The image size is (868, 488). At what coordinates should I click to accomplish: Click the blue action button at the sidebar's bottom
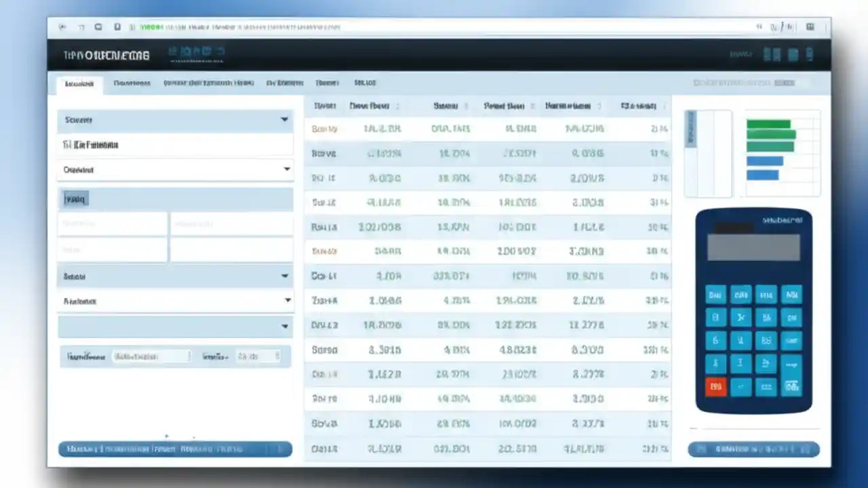point(175,449)
